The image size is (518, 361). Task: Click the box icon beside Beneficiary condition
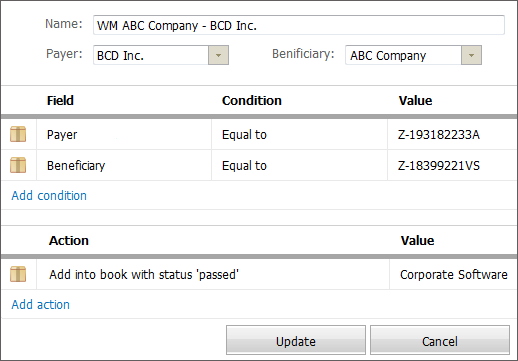click(18, 165)
